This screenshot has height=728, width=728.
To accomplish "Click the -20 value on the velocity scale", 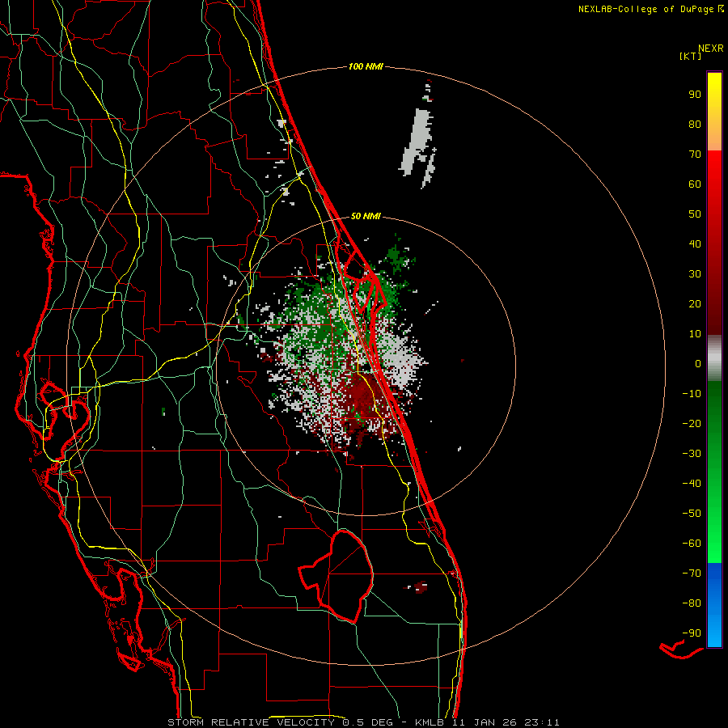I will pyautogui.click(x=692, y=424).
